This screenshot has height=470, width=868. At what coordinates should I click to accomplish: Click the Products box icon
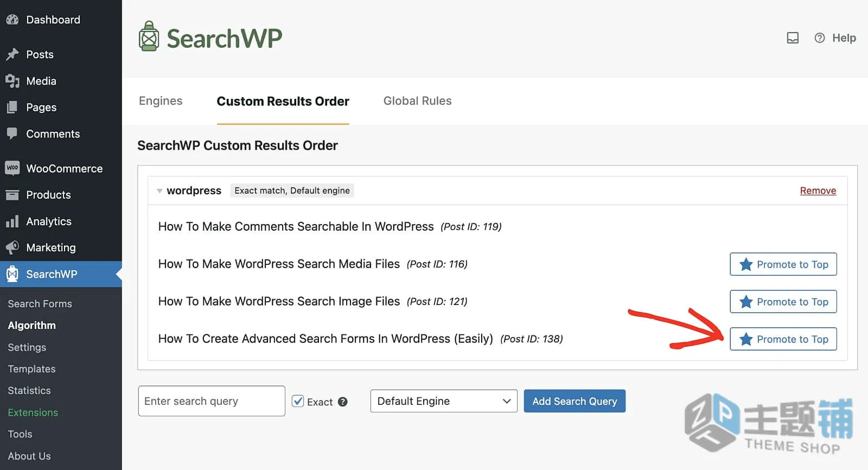click(12, 195)
